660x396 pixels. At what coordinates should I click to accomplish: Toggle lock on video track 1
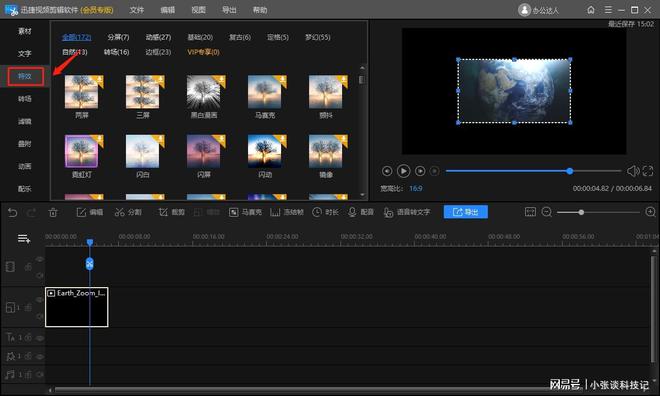(x=28, y=308)
